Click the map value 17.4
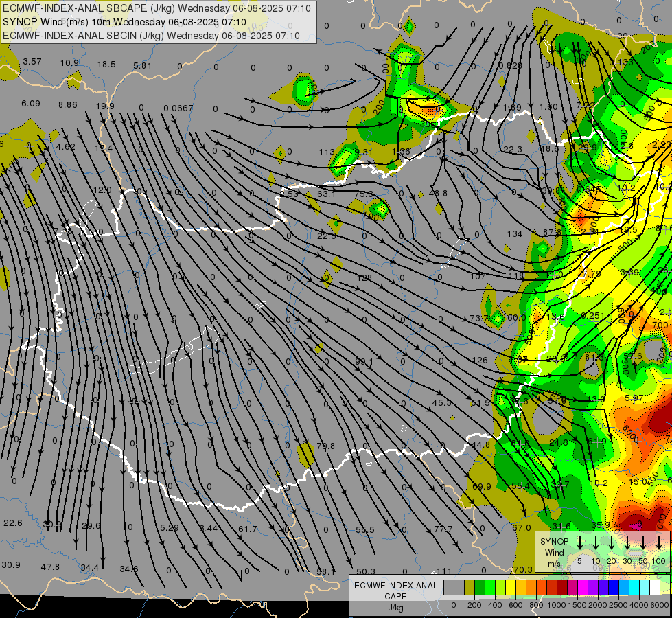This screenshot has width=672, height=618. [x=103, y=148]
